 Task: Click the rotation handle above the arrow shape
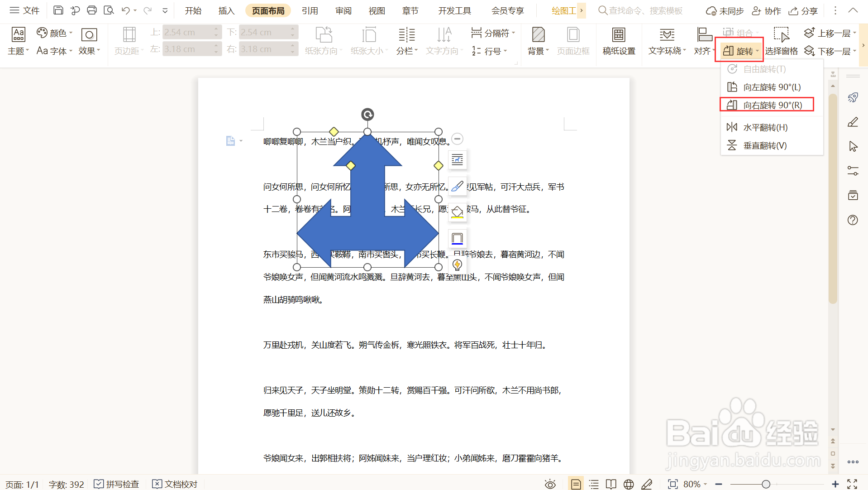pyautogui.click(x=367, y=115)
